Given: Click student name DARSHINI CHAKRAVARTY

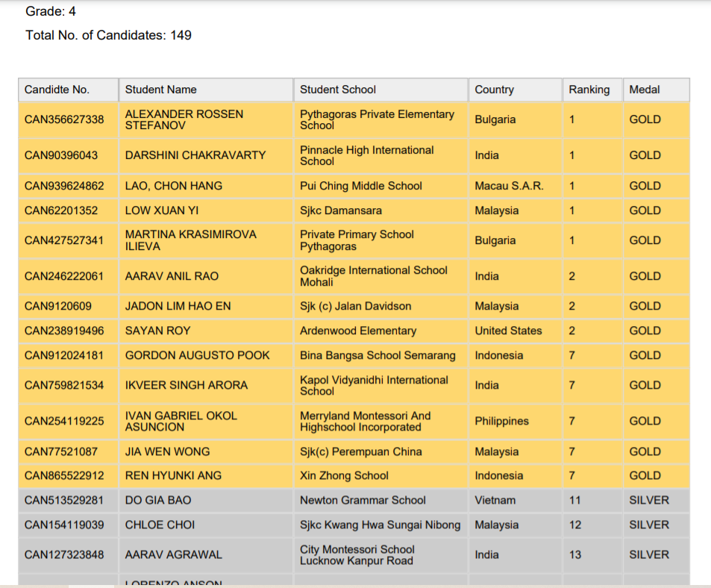Looking at the screenshot, I should click(195, 155).
